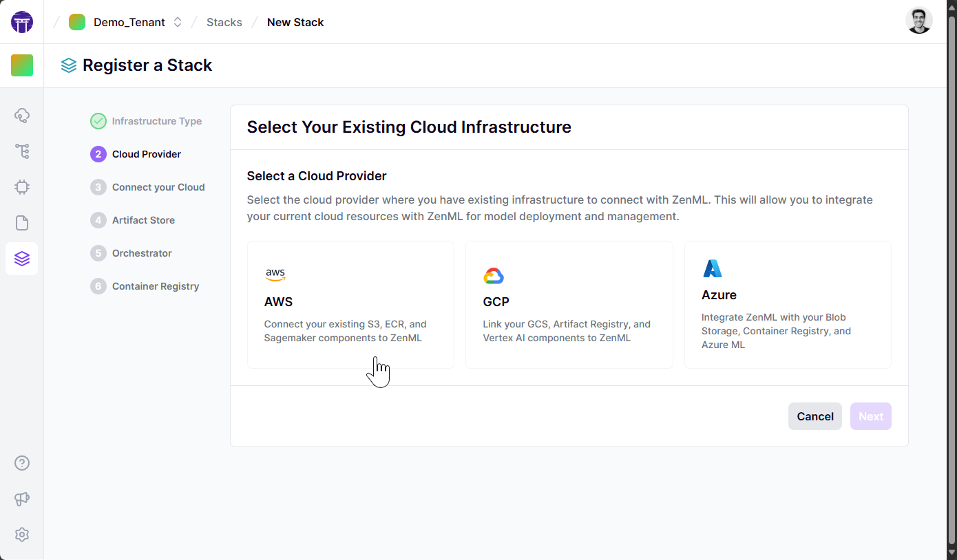The height and width of the screenshot is (560, 957).
Task: Open Help via the question mark icon
Action: pos(22,463)
